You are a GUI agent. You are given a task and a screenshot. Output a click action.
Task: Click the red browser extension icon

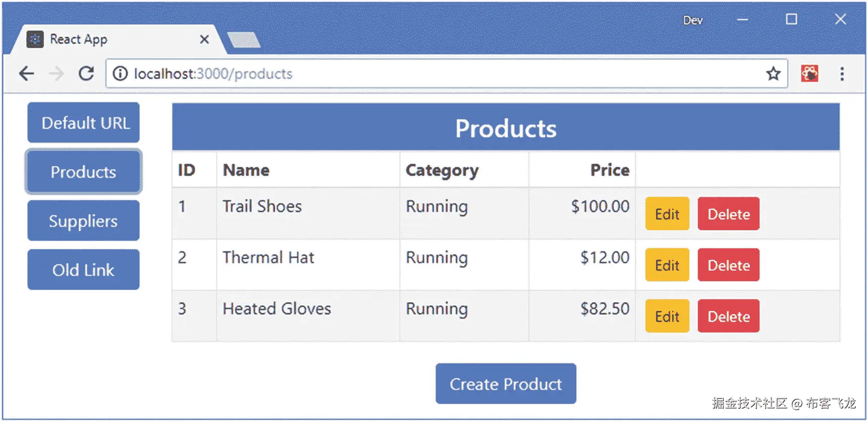[x=809, y=74]
